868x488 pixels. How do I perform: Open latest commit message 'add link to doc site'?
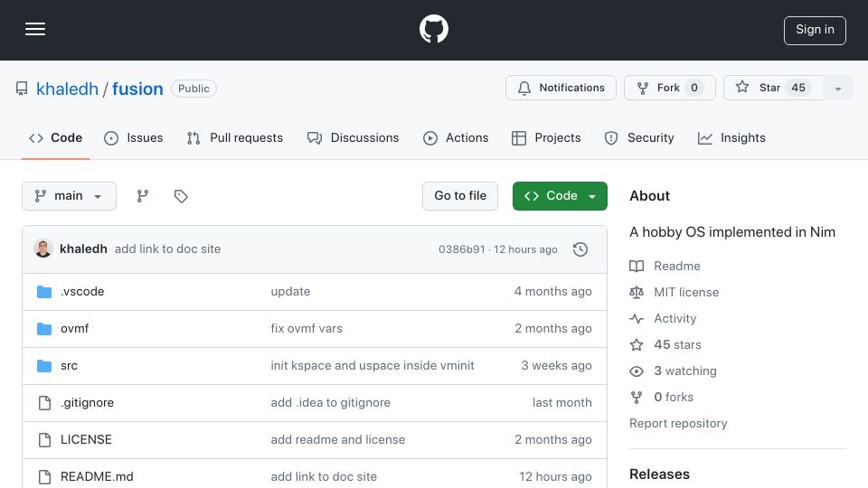[168, 249]
